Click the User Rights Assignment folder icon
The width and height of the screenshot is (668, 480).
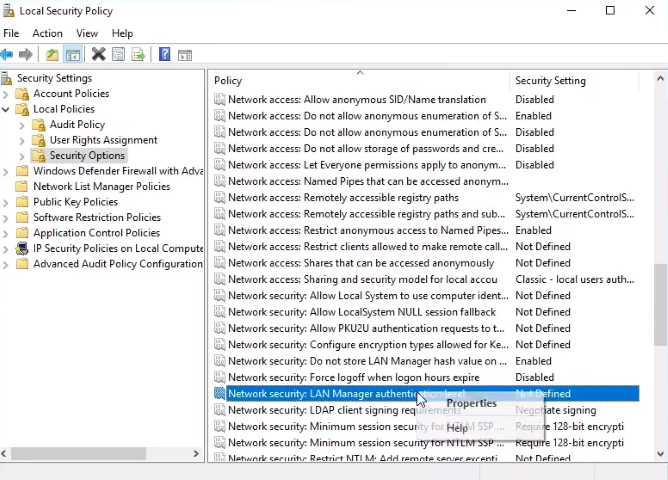pyautogui.click(x=38, y=140)
